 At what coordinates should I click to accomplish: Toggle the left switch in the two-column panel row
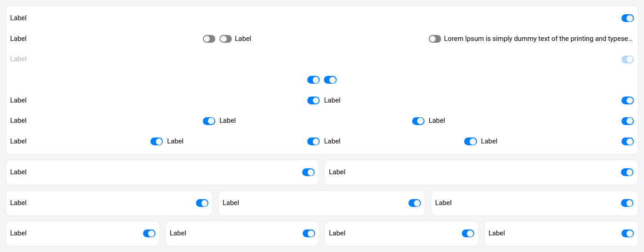[x=313, y=101]
